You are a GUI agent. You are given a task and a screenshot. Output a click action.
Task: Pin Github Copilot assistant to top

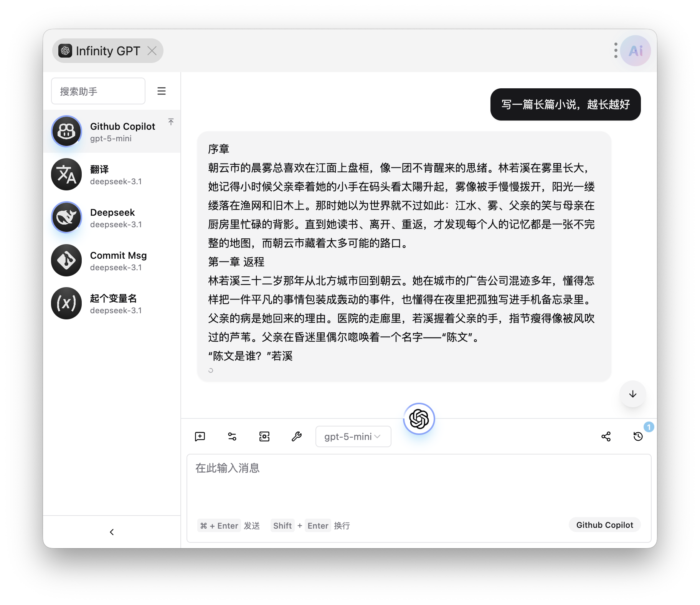click(171, 122)
